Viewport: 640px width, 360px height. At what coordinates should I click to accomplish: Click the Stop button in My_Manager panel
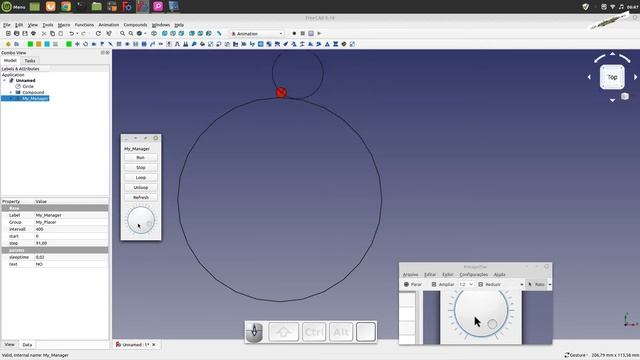[140, 168]
